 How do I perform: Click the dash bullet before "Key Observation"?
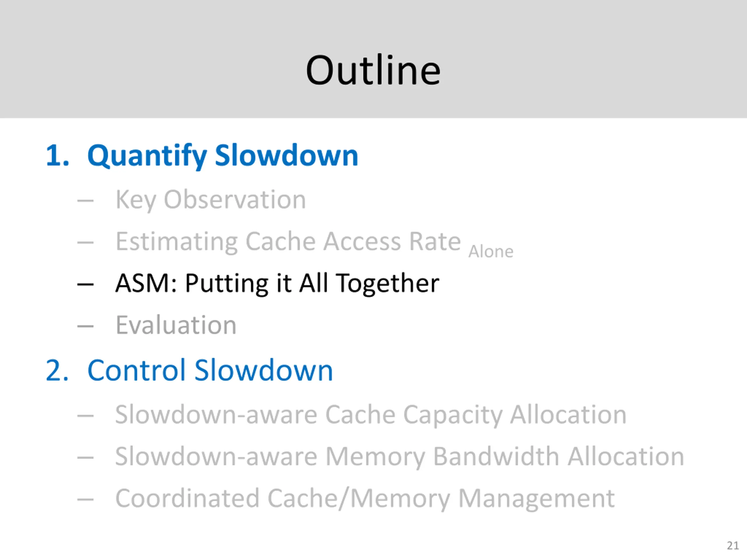(85, 201)
